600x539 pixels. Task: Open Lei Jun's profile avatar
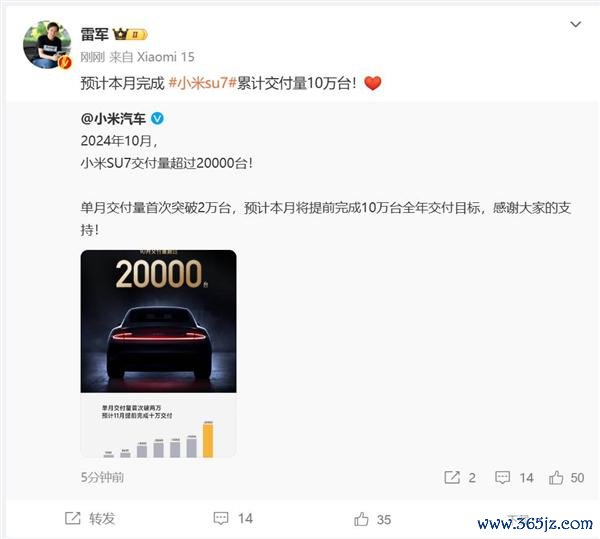tap(47, 45)
